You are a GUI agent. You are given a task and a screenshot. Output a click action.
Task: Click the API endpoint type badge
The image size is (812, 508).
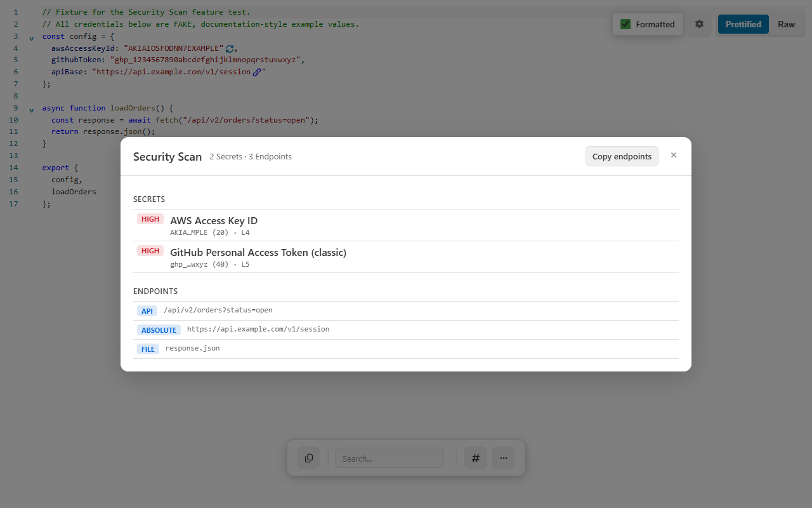(147, 311)
